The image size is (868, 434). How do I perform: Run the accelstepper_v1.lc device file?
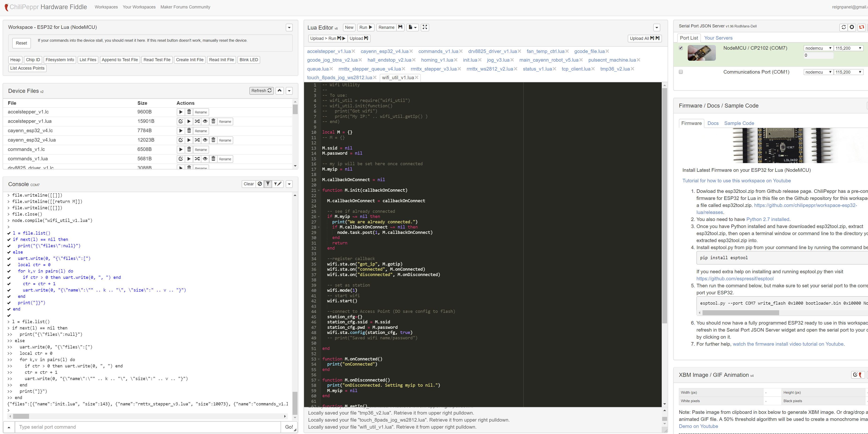180,112
